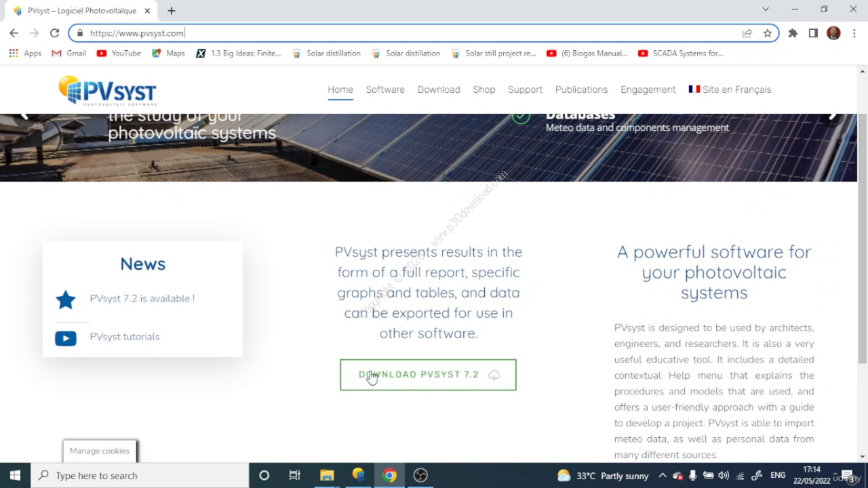The width and height of the screenshot is (868, 488).
Task: Open the Chrome profile avatar
Action: pos(833,33)
